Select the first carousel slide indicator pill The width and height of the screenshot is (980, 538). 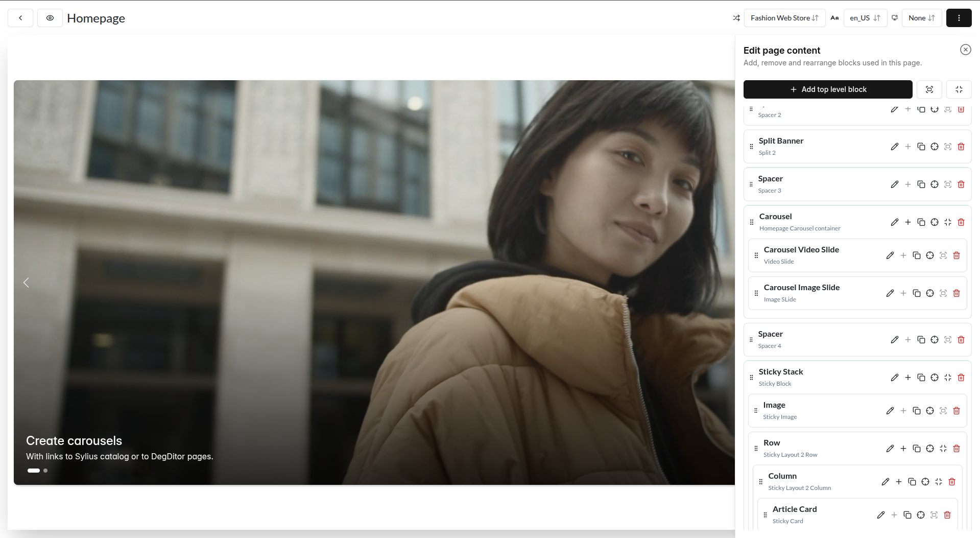point(34,471)
